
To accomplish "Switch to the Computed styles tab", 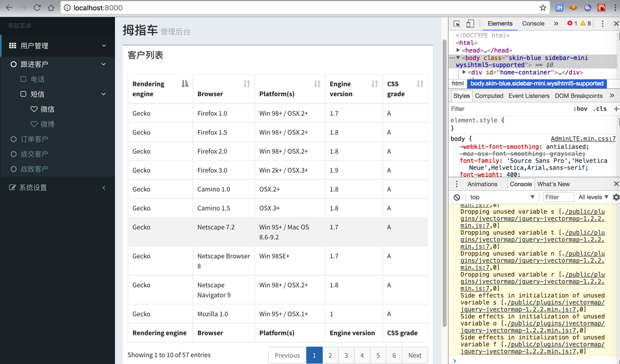I will pos(489,96).
